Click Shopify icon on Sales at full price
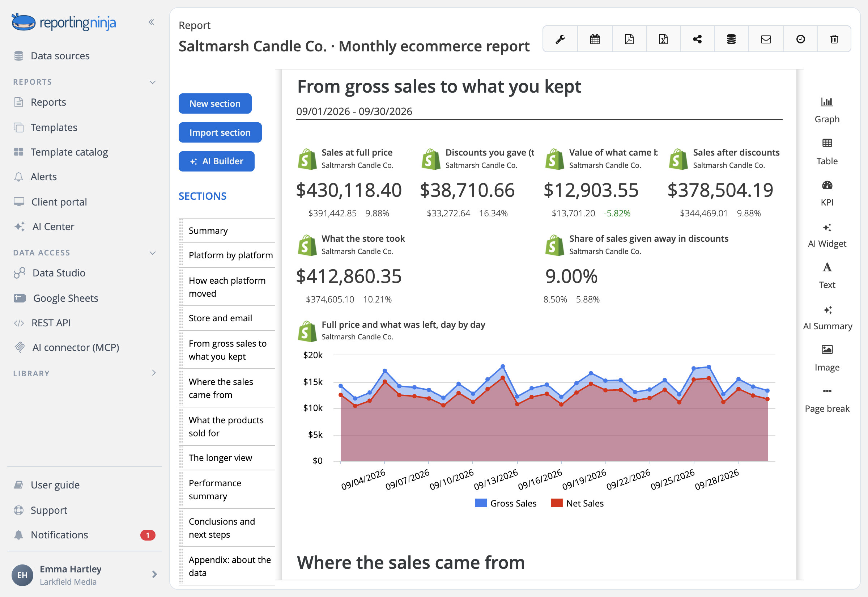Screen dimensions: 868x597 click(307, 159)
